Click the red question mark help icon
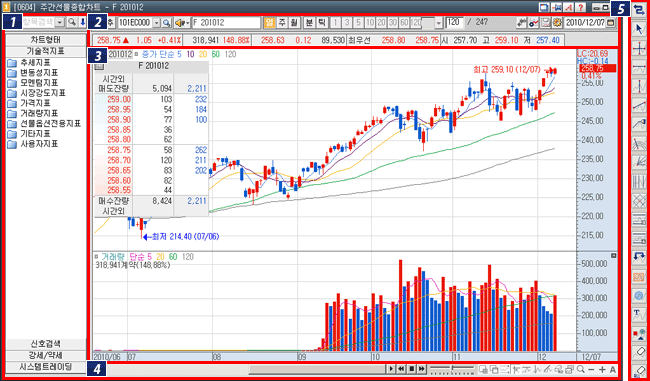Image resolution: width=650 pixels, height=381 pixels. [581, 7]
